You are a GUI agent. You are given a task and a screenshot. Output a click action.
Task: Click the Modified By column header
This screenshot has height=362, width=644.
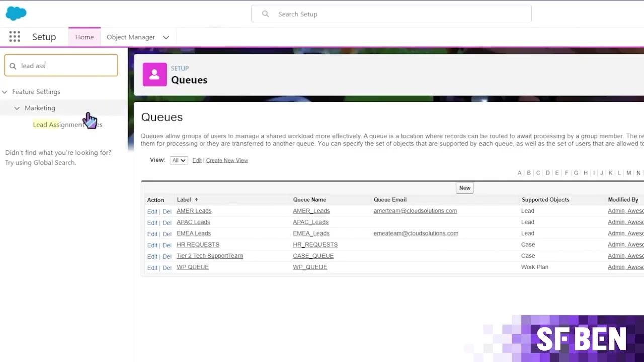point(623,200)
